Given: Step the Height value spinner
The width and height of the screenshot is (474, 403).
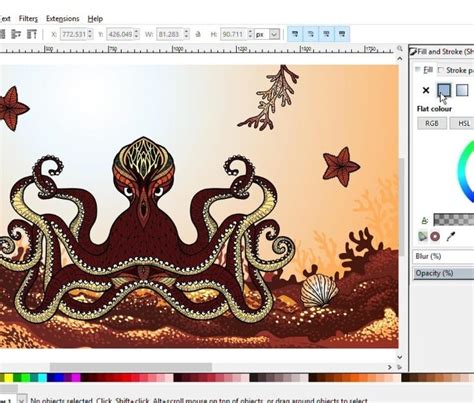Looking at the screenshot, I should (x=250, y=34).
